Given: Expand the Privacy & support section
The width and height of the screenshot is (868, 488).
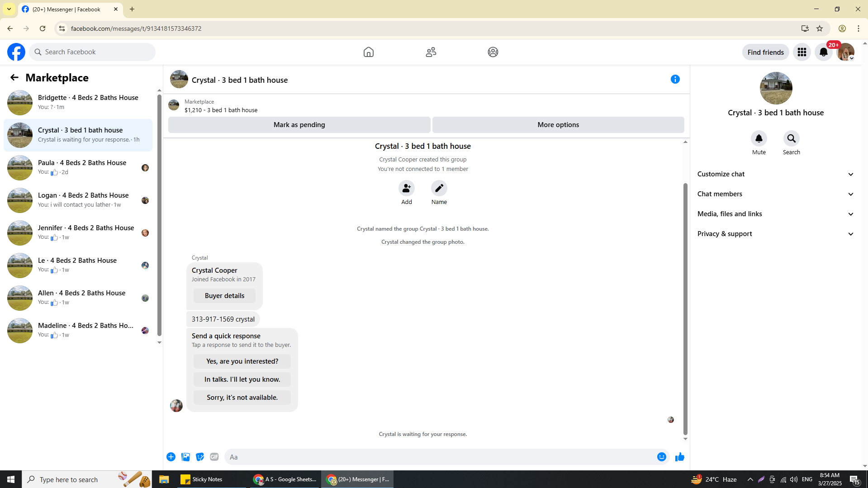Looking at the screenshot, I should pyautogui.click(x=776, y=234).
